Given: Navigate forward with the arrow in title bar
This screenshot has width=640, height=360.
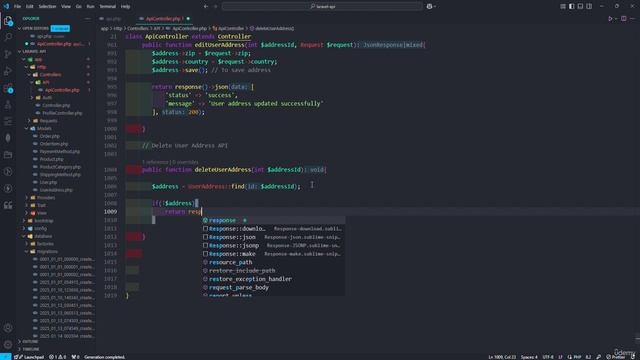Looking at the screenshot, I should click(216, 7).
